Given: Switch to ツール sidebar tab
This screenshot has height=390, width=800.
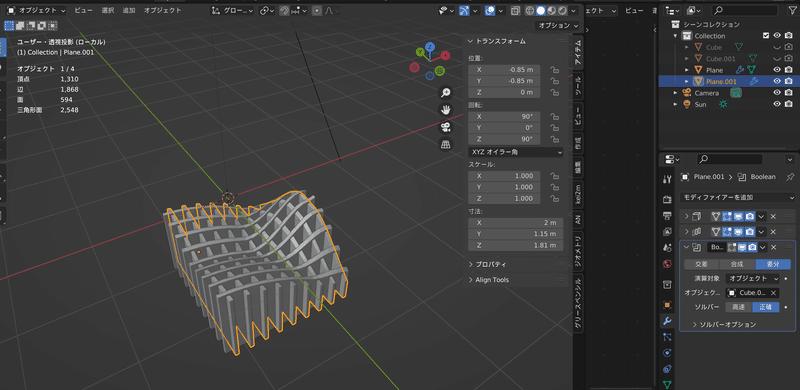Looking at the screenshot, I should (x=578, y=85).
